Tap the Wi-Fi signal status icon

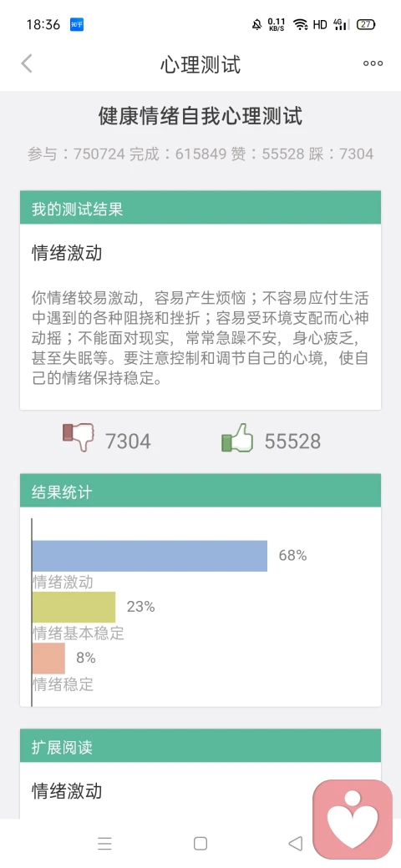point(300,24)
